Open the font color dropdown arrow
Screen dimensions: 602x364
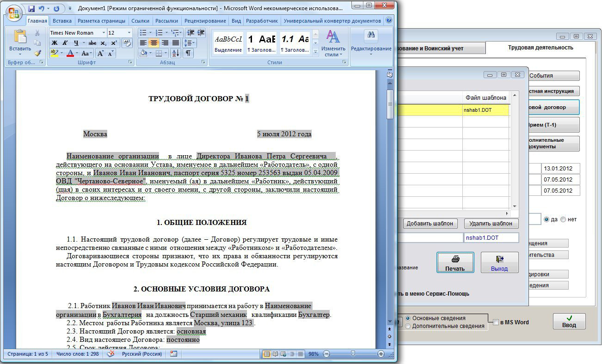click(77, 53)
